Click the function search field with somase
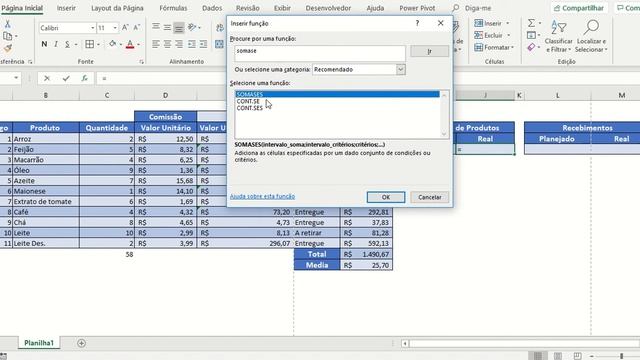 point(320,53)
